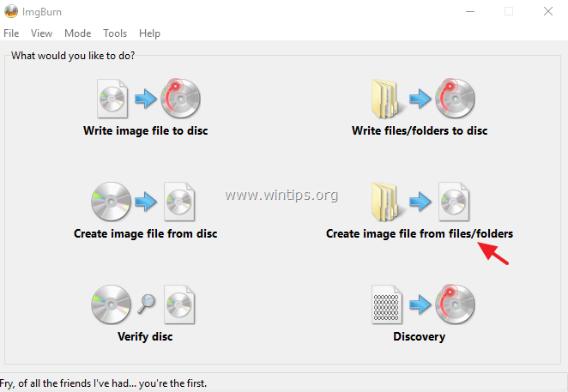This screenshot has width=568, height=392.
Task: Click the 'What would you like to do?' heading
Action: point(73,56)
